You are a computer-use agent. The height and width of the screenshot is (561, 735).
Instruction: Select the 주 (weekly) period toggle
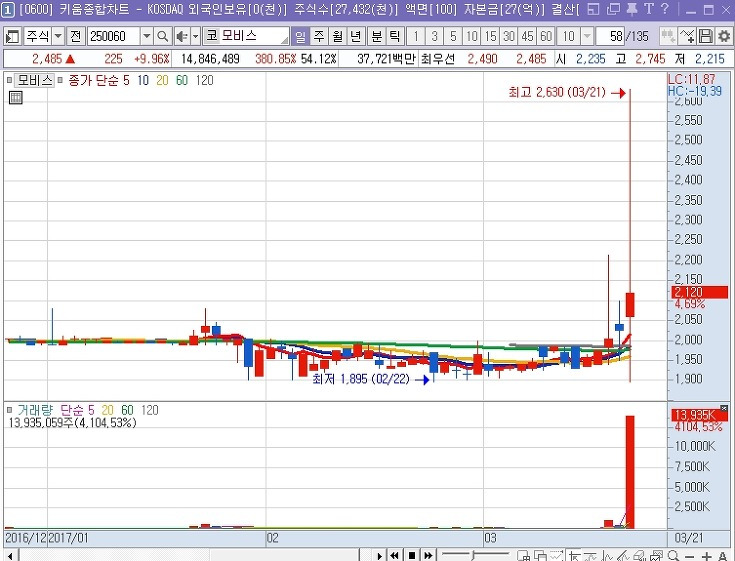[319, 36]
